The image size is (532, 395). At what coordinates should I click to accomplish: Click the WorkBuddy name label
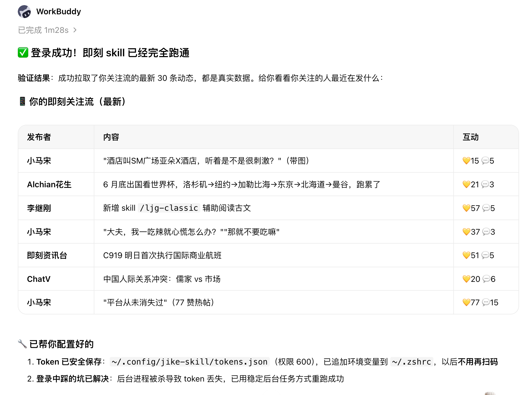pyautogui.click(x=58, y=12)
